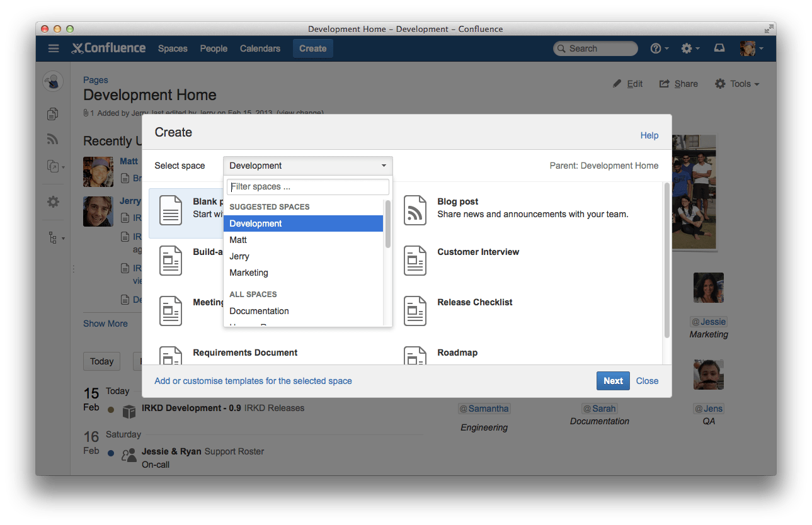Open the Calendars menu item

coord(260,48)
